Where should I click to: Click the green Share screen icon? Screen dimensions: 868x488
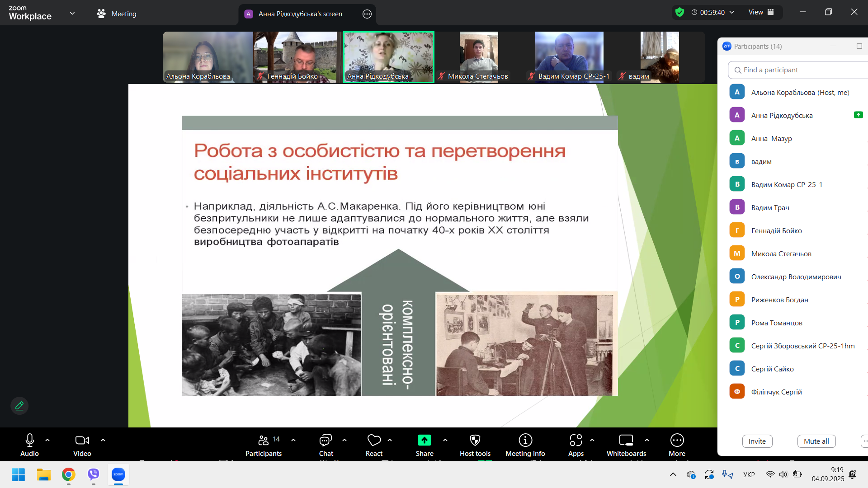(x=424, y=440)
